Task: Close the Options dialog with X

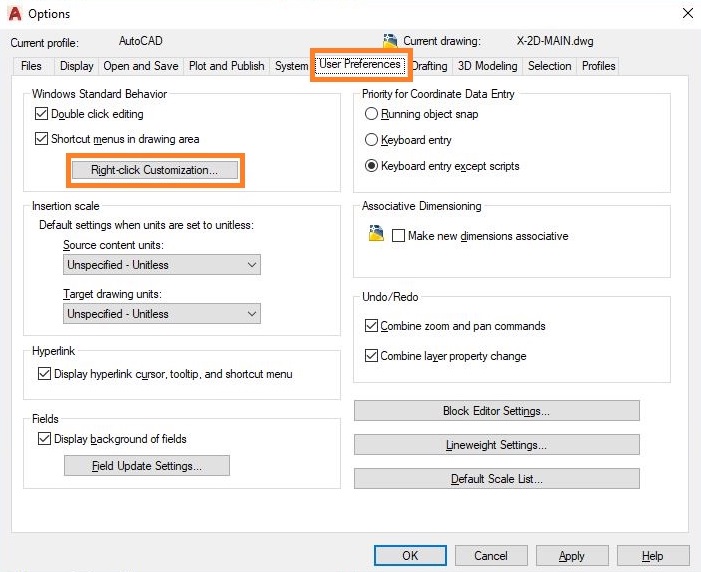Action: (687, 13)
